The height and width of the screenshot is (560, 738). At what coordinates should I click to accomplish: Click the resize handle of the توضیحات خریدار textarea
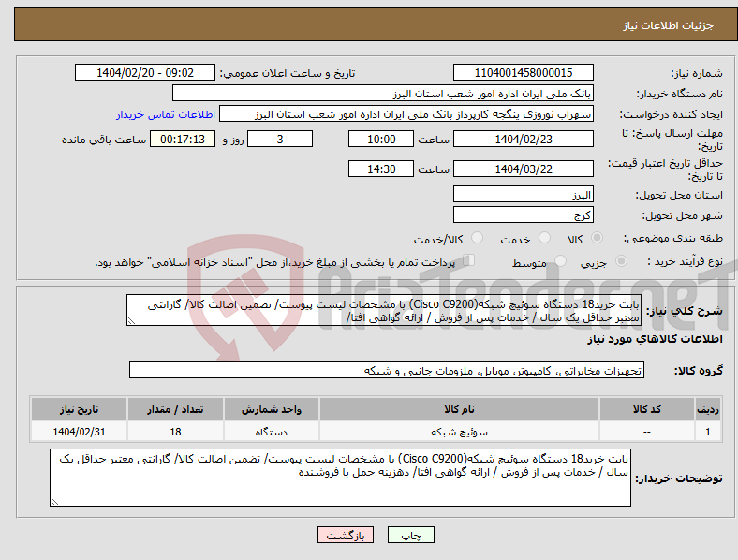[x=54, y=502]
